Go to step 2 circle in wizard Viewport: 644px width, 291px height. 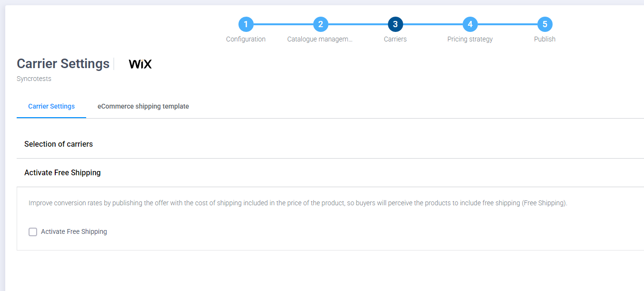point(320,24)
